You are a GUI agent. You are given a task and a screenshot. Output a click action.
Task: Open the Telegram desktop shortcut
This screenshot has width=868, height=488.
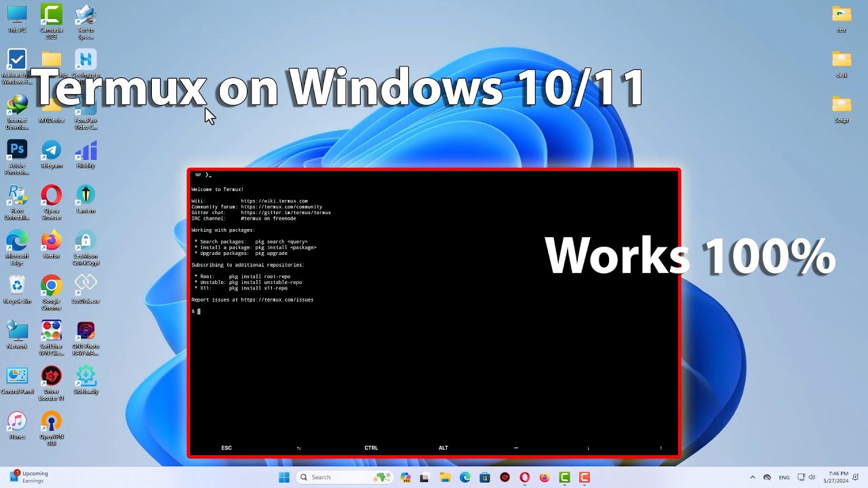tap(51, 155)
